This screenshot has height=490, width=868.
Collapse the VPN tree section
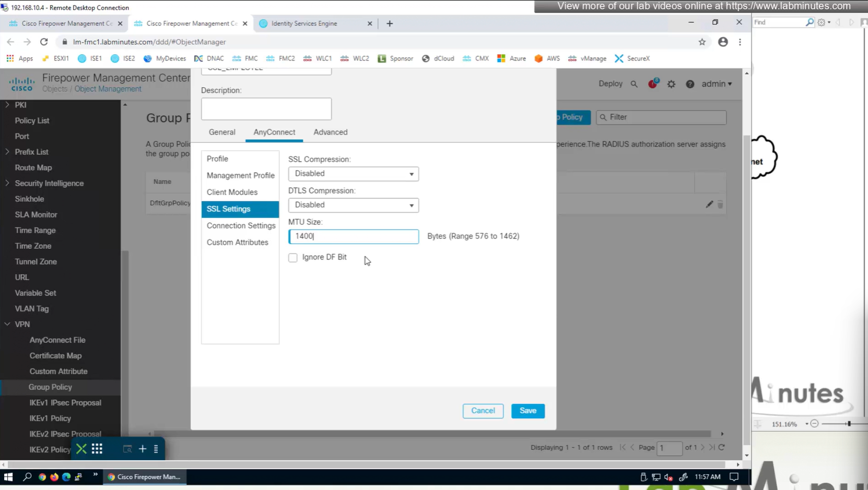pos(7,324)
